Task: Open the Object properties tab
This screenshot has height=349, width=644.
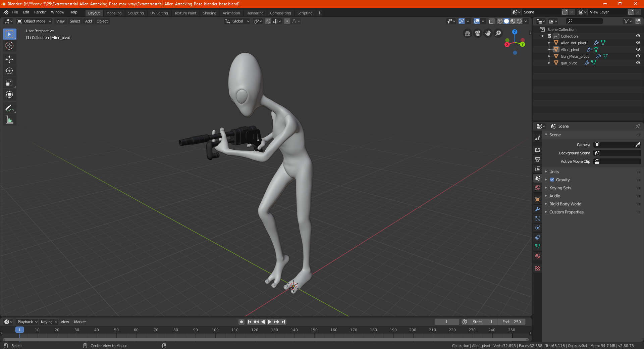Action: 538,200
